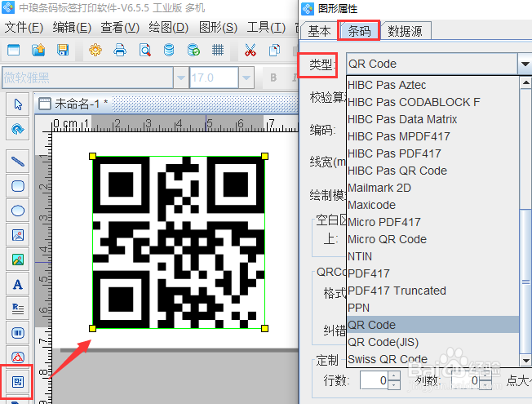Select the text A tool
The image size is (532, 404).
pyautogui.click(x=18, y=284)
